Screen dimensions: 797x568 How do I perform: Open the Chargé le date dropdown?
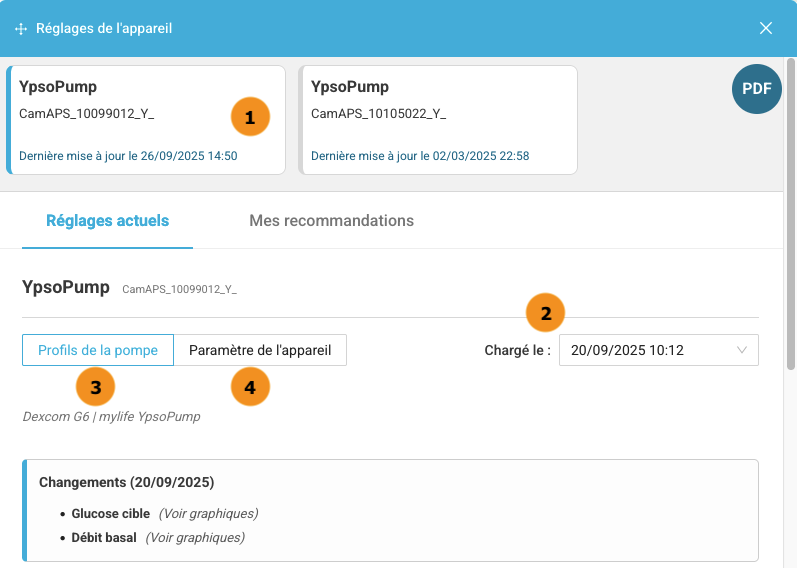(x=659, y=350)
